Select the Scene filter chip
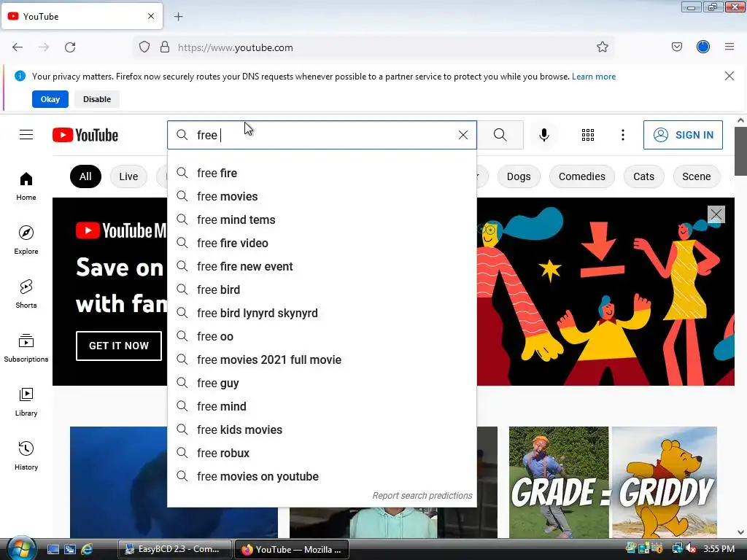 click(x=696, y=176)
